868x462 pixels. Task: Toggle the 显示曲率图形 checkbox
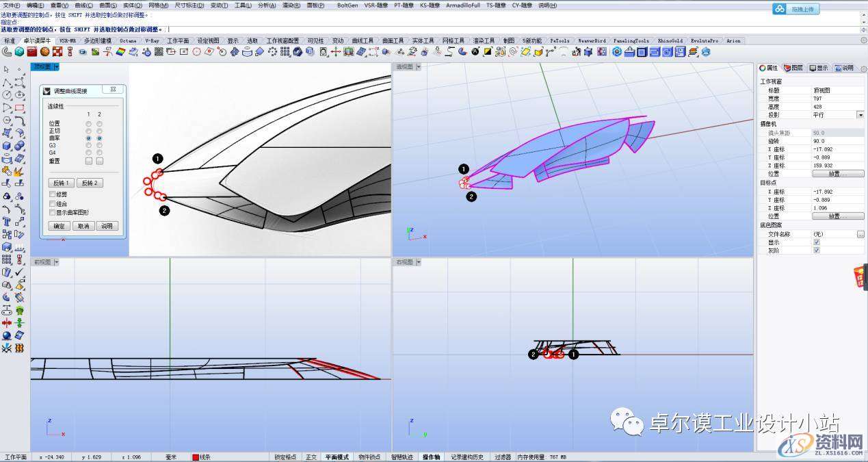tap(53, 212)
